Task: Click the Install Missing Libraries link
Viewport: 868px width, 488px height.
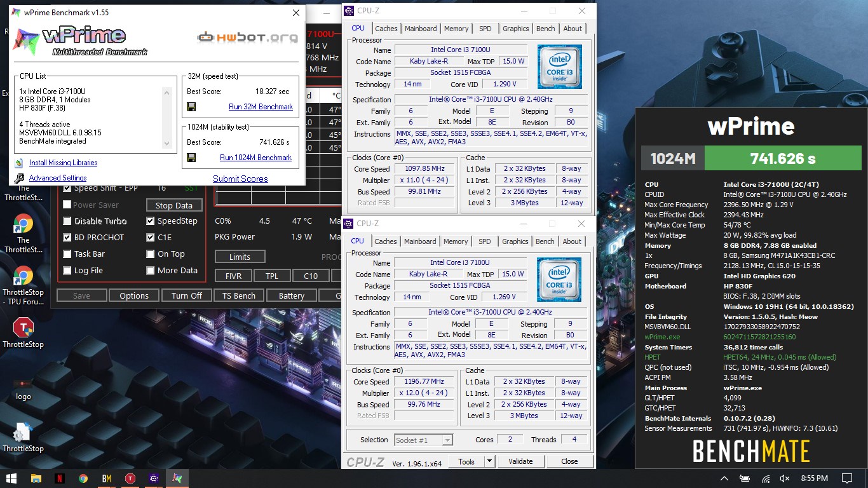Action: tap(63, 163)
